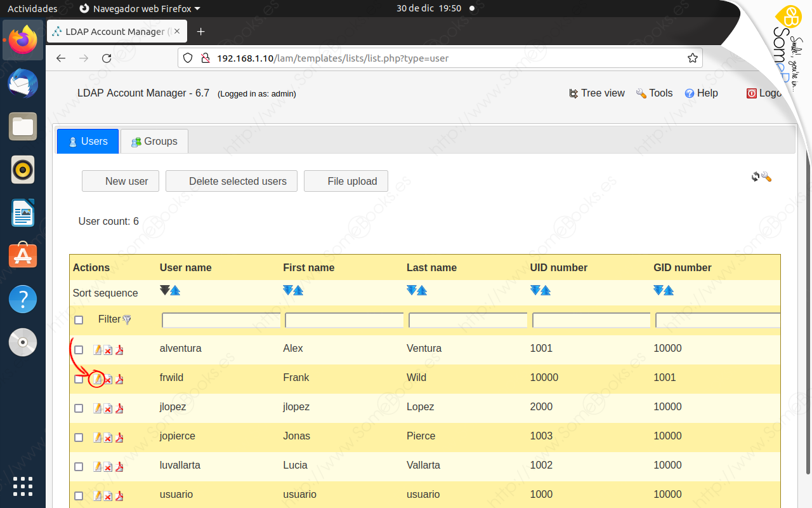Export jlopez entry as PDF
The image size is (812, 508).
(x=119, y=408)
